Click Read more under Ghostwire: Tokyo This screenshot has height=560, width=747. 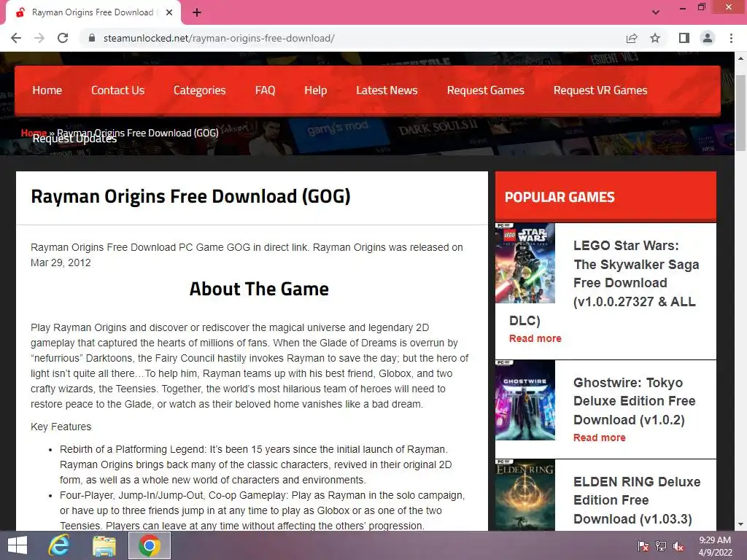(600, 437)
